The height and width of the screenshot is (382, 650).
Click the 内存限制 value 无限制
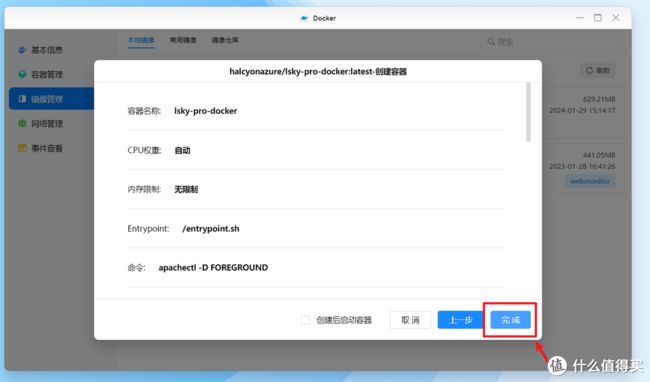[x=186, y=189]
